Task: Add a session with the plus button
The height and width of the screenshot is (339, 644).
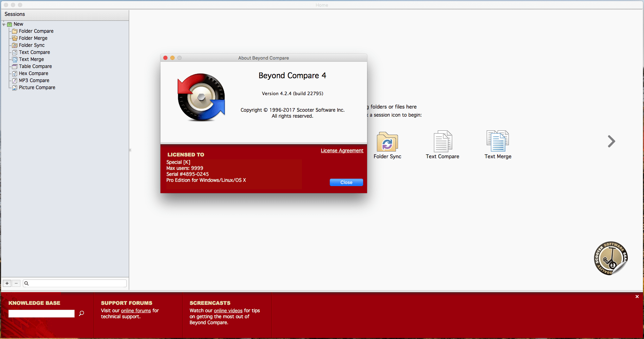Action: click(7, 283)
